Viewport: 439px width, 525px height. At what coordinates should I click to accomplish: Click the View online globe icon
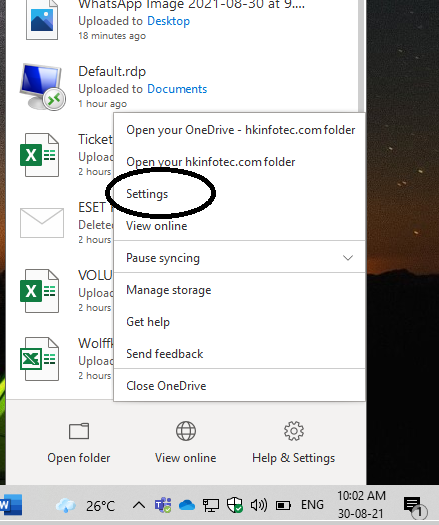[x=186, y=431]
